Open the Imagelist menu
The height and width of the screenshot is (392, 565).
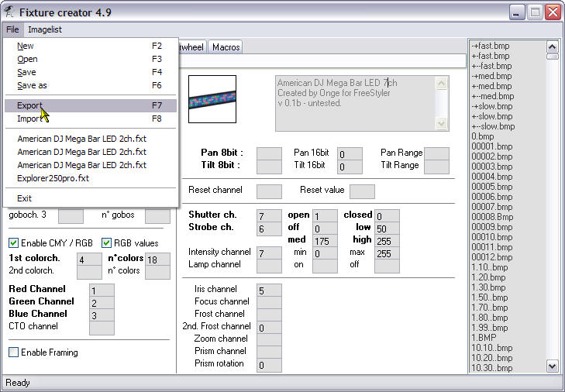click(x=45, y=29)
